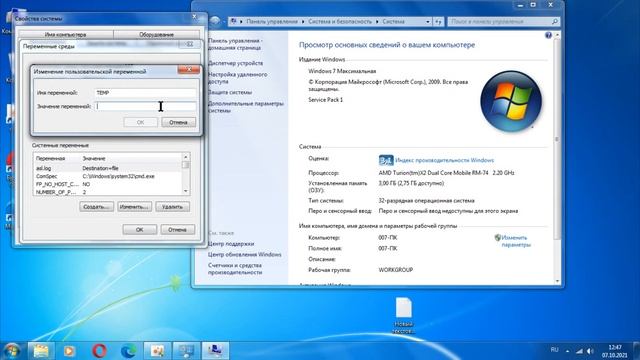640x360 pixels.
Task: Click the system variables list scroll-up arrow
Action: 186,157
